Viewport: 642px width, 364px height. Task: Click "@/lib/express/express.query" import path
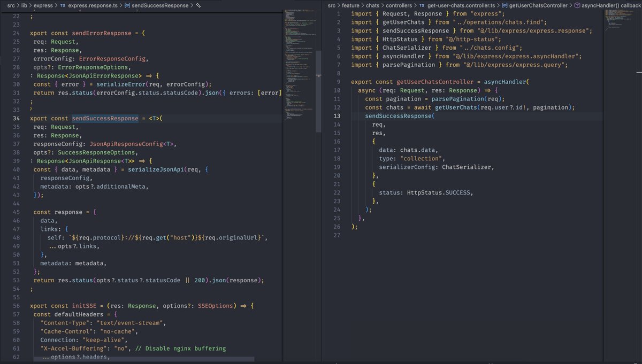[515, 65]
